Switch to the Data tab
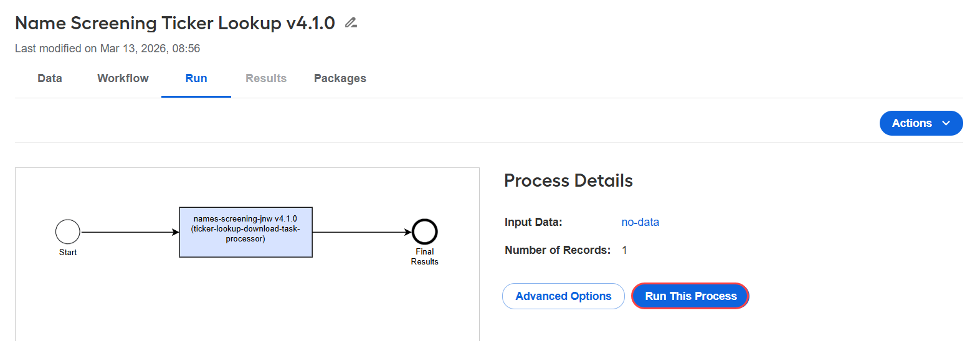980x341 pixels. (x=50, y=78)
